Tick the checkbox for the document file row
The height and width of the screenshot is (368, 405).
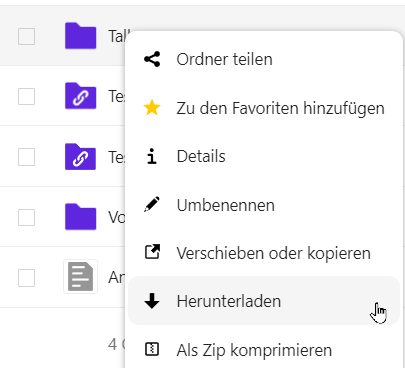tap(26, 278)
